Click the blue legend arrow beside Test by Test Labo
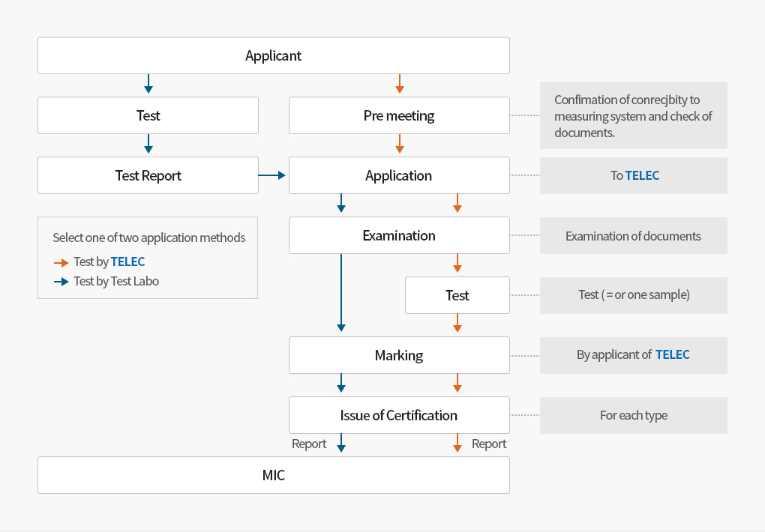Screen dimensions: 765x532 point(61,282)
